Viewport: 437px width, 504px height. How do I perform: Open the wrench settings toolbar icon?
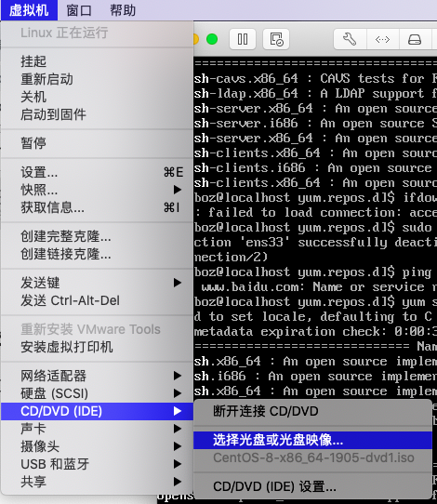(350, 39)
